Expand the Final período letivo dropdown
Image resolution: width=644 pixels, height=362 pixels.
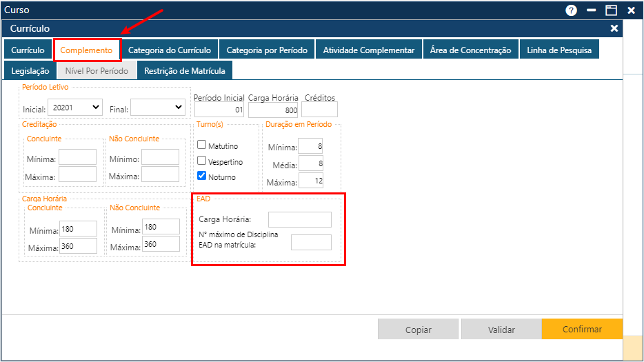tap(158, 108)
